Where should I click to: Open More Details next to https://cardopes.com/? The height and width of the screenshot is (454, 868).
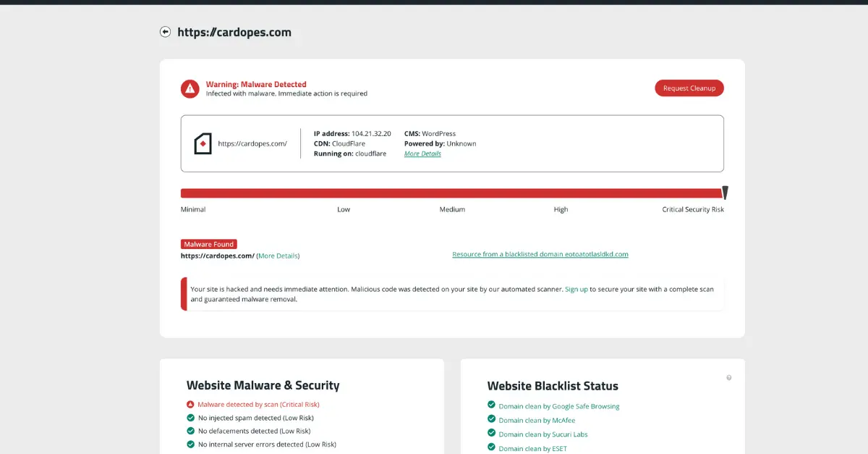pyautogui.click(x=278, y=256)
